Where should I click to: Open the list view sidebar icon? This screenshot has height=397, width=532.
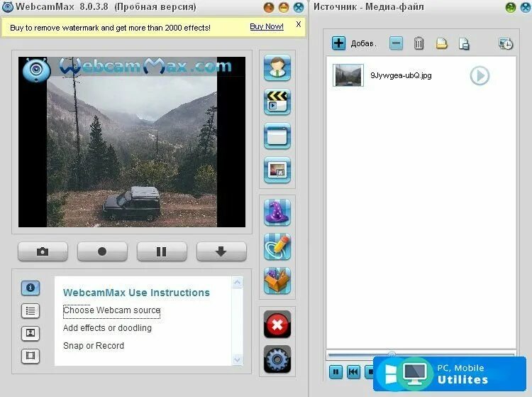pyautogui.click(x=31, y=311)
